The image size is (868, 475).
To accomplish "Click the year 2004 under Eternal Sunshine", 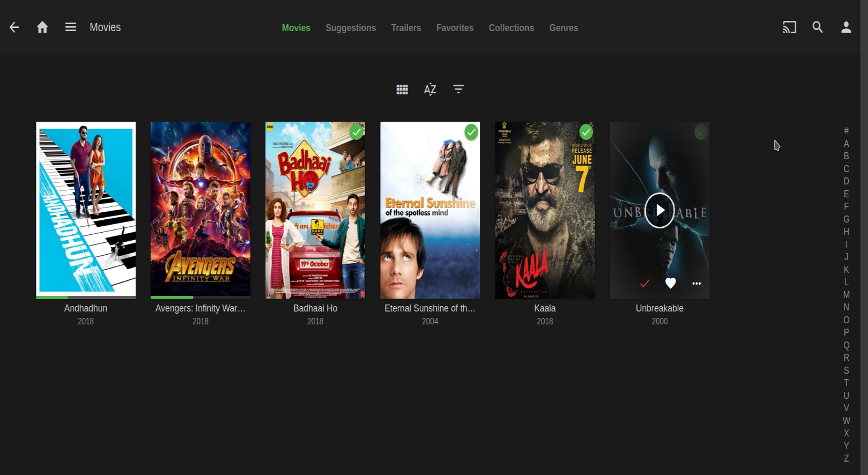I will [430, 321].
